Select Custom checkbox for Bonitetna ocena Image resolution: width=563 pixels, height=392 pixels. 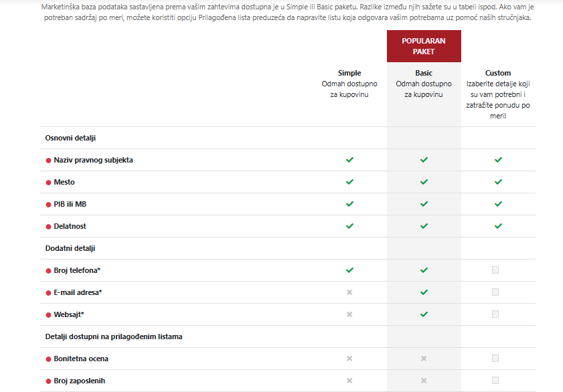click(495, 359)
